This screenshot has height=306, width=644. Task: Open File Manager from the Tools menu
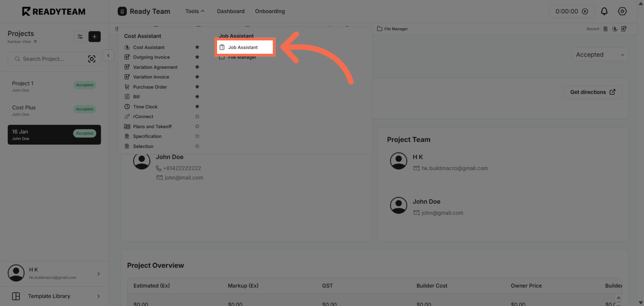tap(242, 57)
